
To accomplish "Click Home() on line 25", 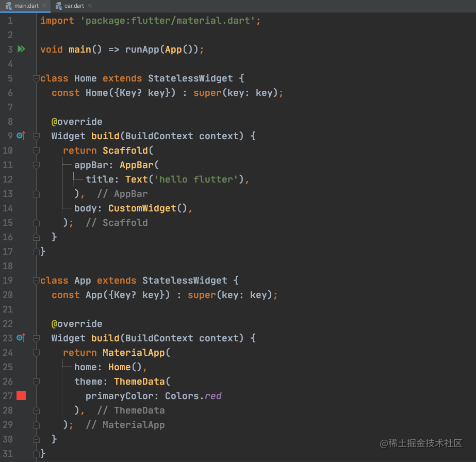I will pos(125,367).
